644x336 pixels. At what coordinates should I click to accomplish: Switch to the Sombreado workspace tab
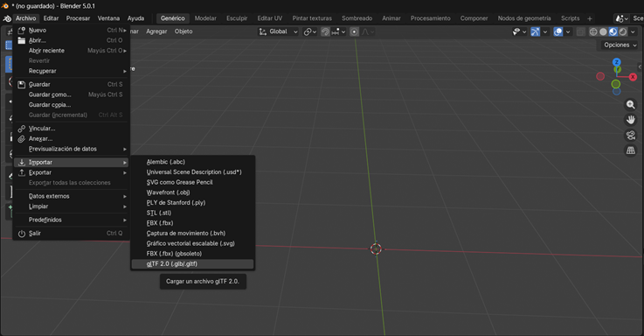coord(357,18)
